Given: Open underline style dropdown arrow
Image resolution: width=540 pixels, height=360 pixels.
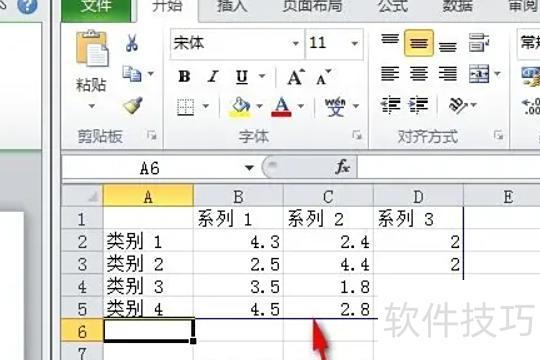Looking at the screenshot, I should pyautogui.click(x=262, y=76).
